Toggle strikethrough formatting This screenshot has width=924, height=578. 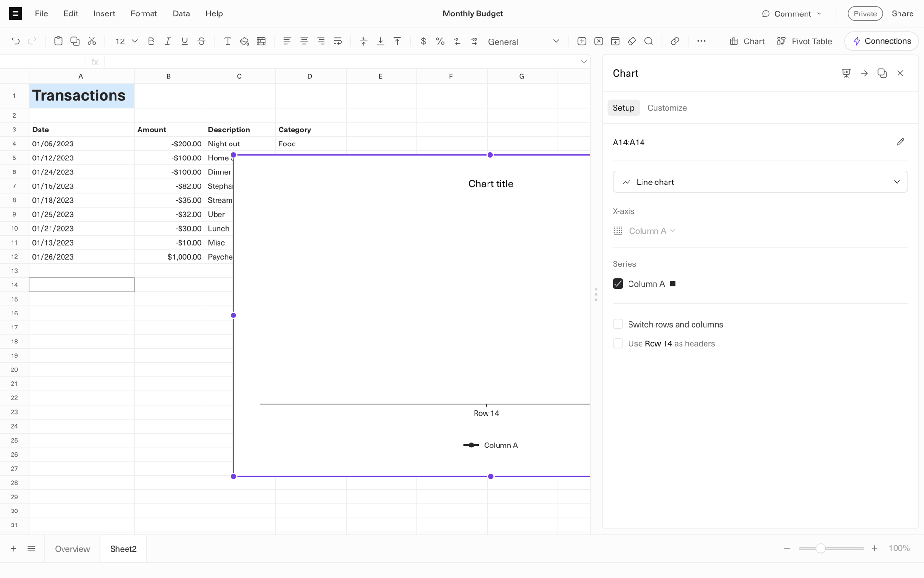point(202,41)
